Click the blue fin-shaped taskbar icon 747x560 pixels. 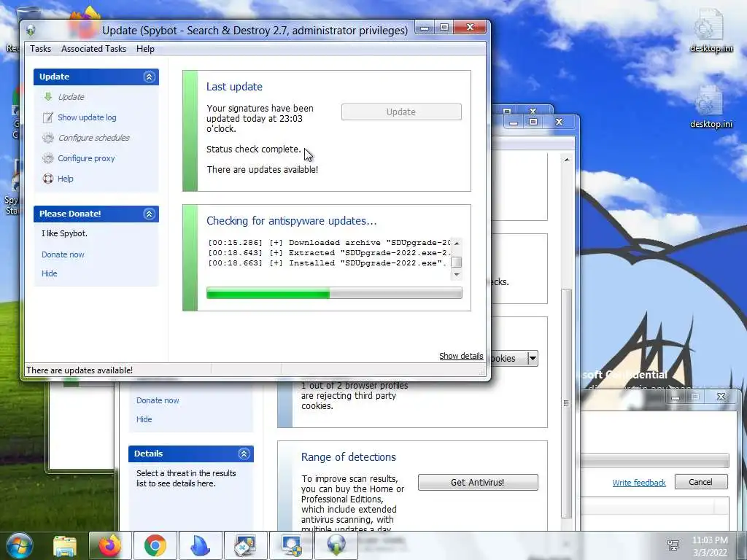click(x=200, y=545)
